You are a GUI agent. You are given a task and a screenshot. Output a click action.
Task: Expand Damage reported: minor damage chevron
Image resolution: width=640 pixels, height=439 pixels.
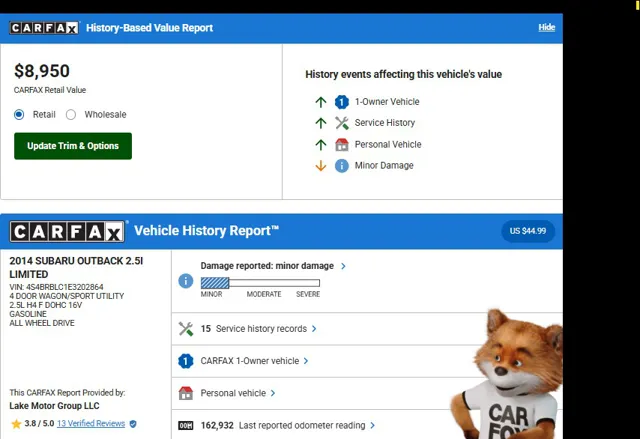click(343, 266)
